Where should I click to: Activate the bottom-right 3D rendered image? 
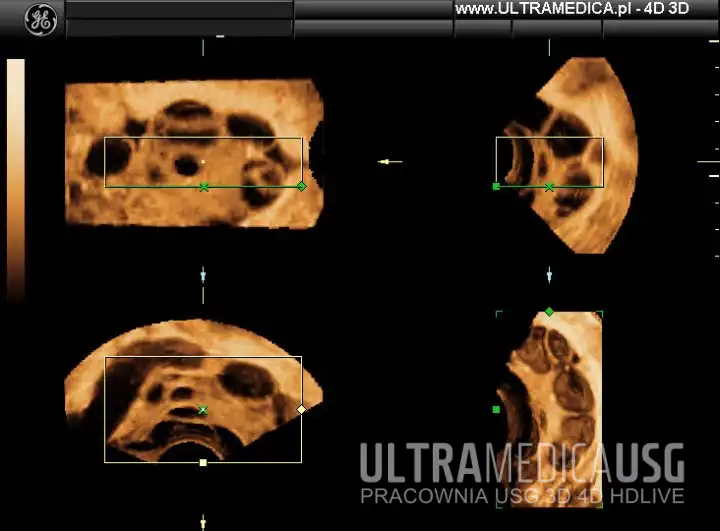point(549,409)
